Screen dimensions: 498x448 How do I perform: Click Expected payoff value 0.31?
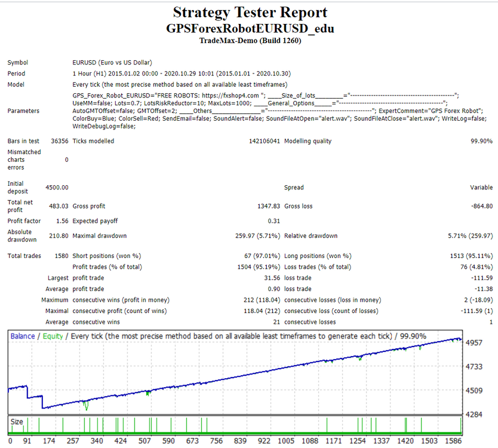point(273,221)
